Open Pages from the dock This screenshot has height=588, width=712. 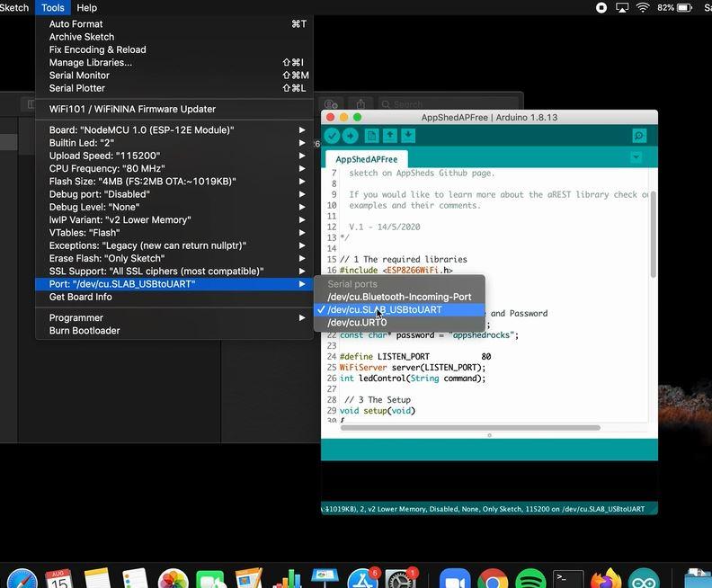coord(249,578)
